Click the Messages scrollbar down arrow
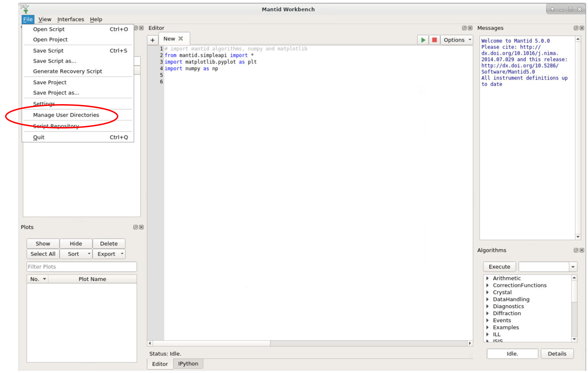588x373 pixels. tap(577, 237)
